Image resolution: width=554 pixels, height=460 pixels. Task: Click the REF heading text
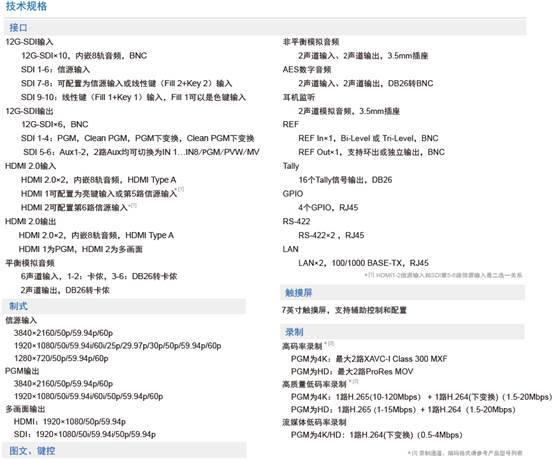[x=290, y=124]
